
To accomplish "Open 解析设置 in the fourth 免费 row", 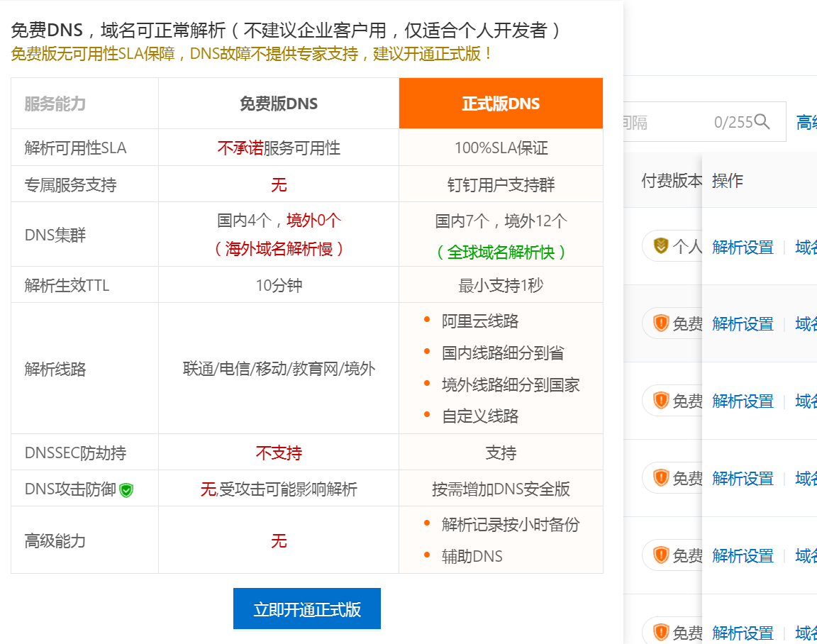I will pyautogui.click(x=743, y=556).
